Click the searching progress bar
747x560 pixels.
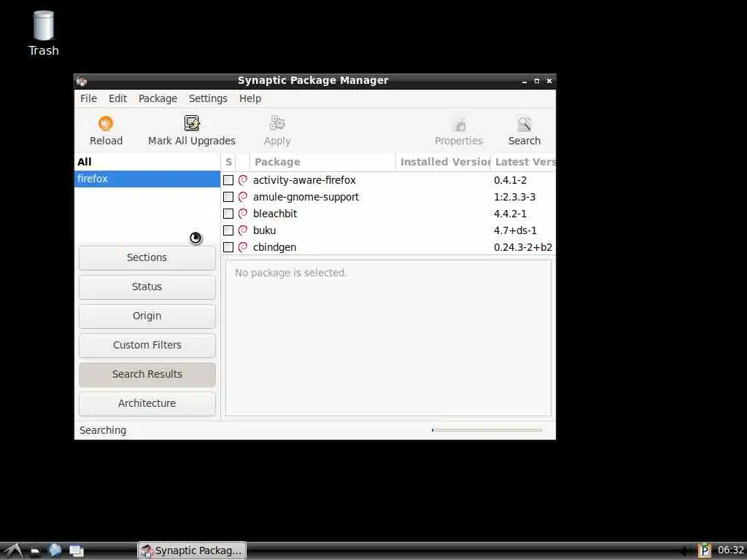click(487, 430)
